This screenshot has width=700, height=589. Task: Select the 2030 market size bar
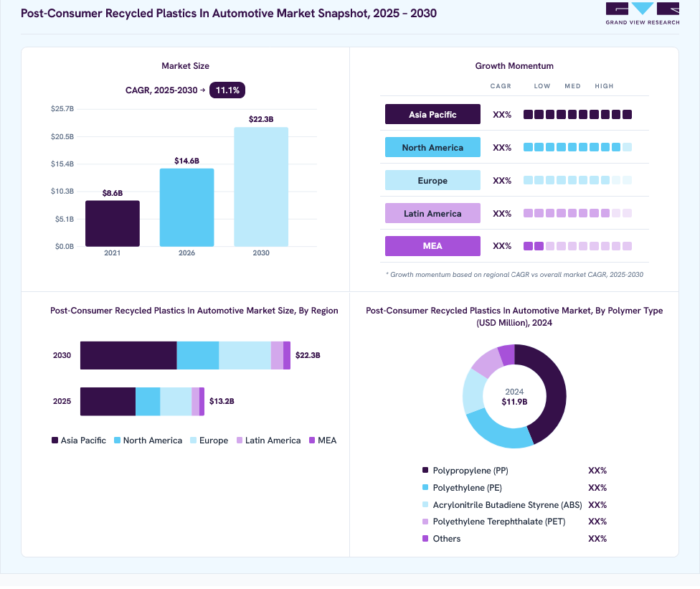[x=261, y=187]
